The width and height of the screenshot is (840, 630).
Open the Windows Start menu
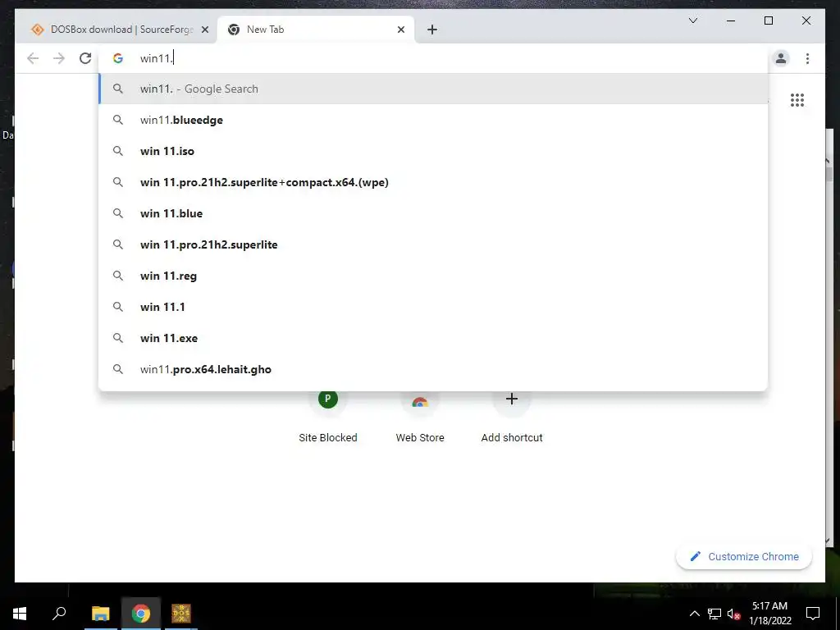[x=20, y=614]
